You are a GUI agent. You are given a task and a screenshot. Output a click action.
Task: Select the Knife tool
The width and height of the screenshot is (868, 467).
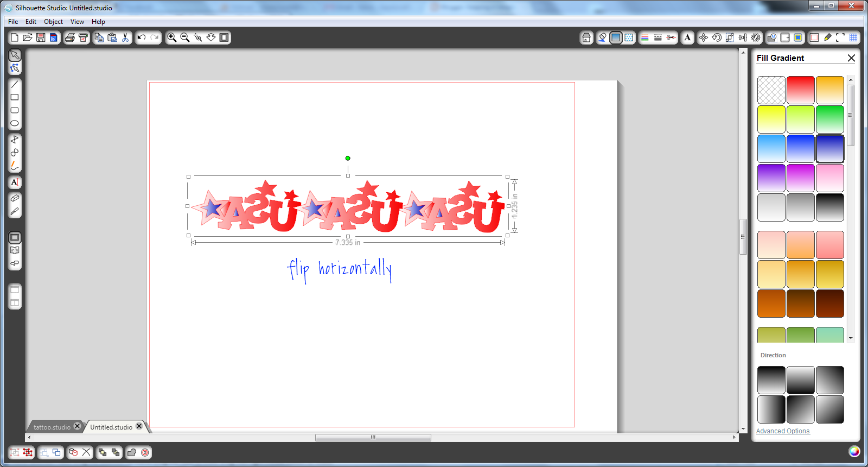[15, 211]
